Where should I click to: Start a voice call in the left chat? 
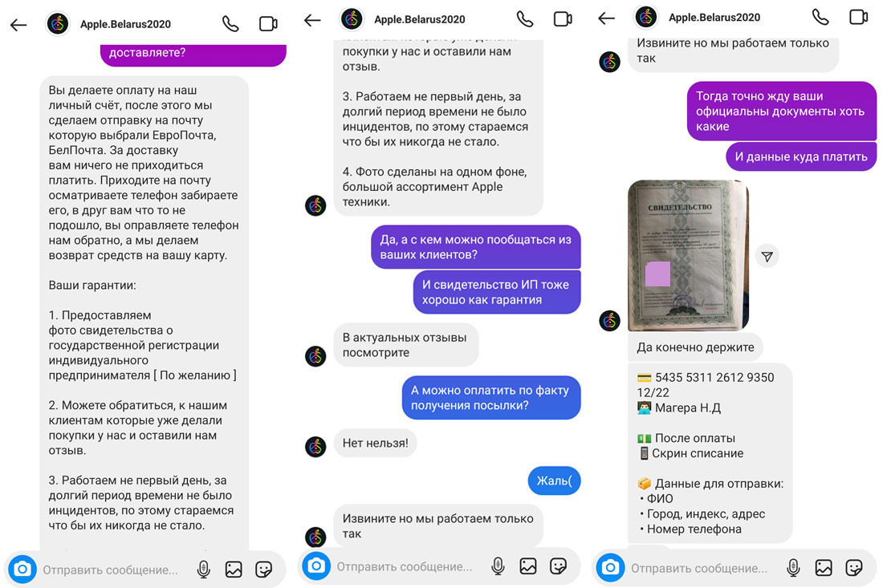pyautogui.click(x=230, y=24)
